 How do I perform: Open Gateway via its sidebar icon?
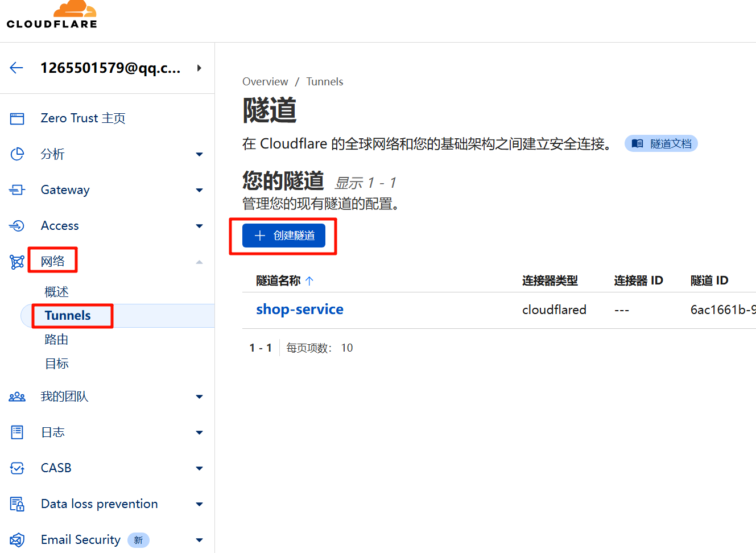[17, 189]
